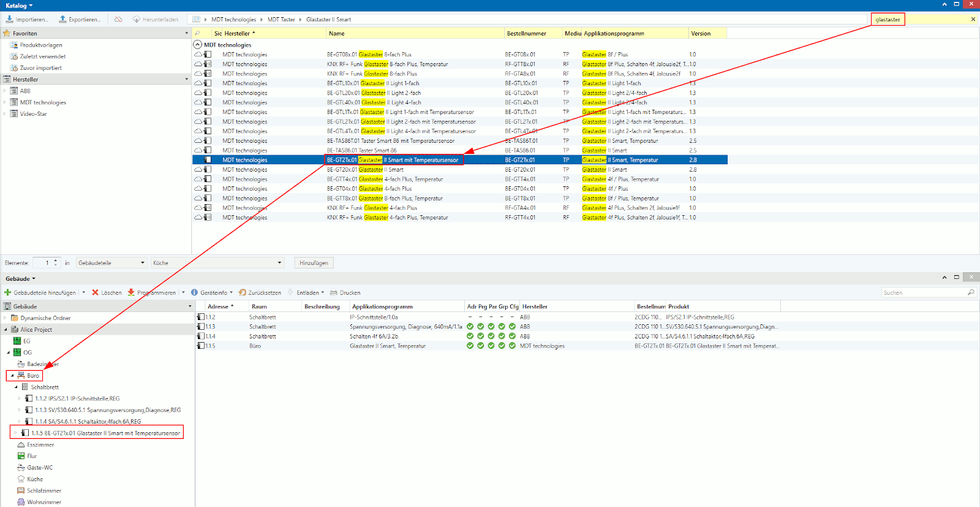Sort by Version column header
The height and width of the screenshot is (507, 980).
click(x=707, y=34)
